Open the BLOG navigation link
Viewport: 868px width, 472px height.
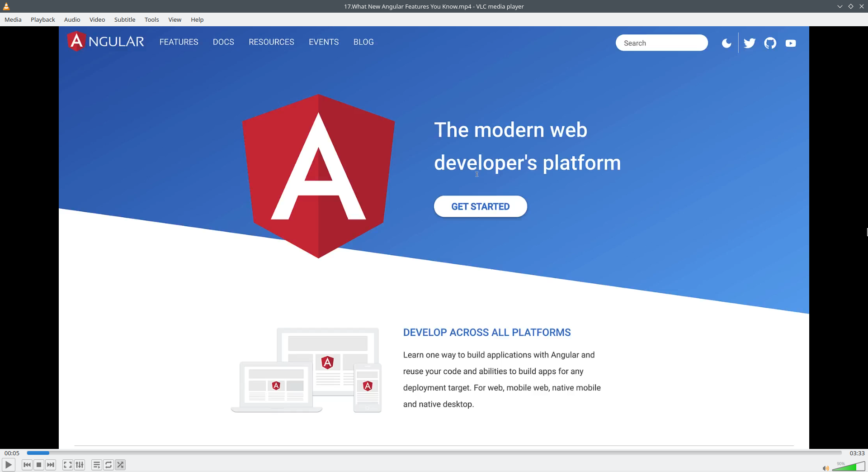[x=363, y=42]
